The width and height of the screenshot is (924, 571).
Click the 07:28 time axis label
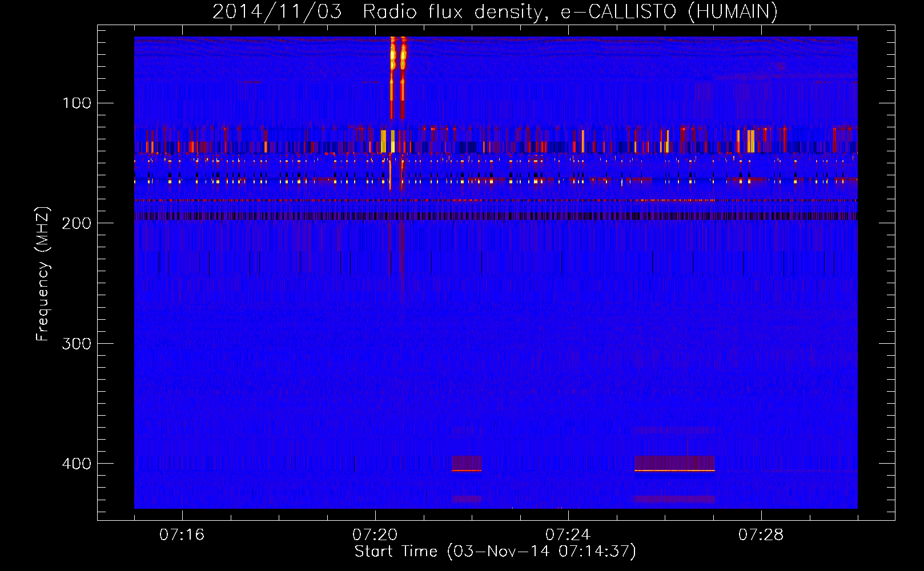(x=761, y=535)
